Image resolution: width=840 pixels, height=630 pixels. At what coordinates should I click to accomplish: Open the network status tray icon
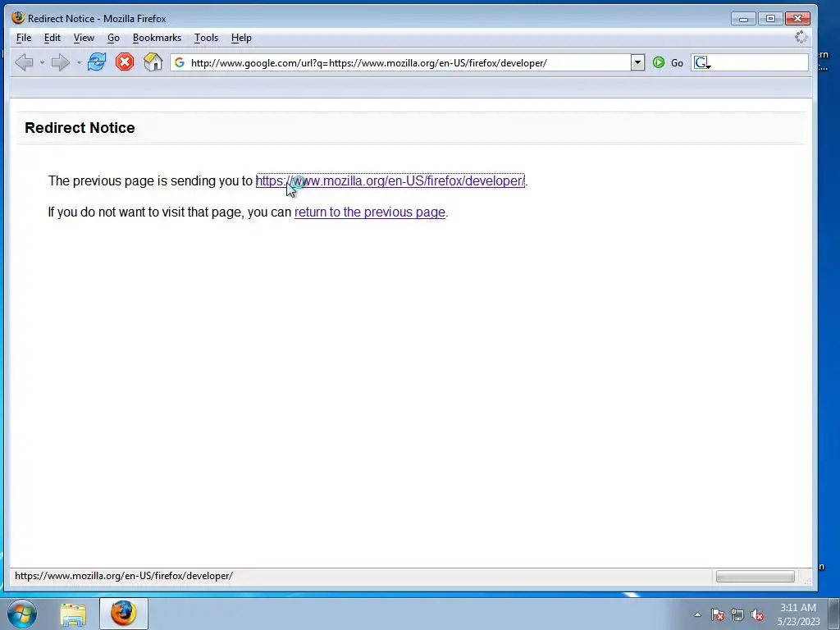pyautogui.click(x=737, y=615)
